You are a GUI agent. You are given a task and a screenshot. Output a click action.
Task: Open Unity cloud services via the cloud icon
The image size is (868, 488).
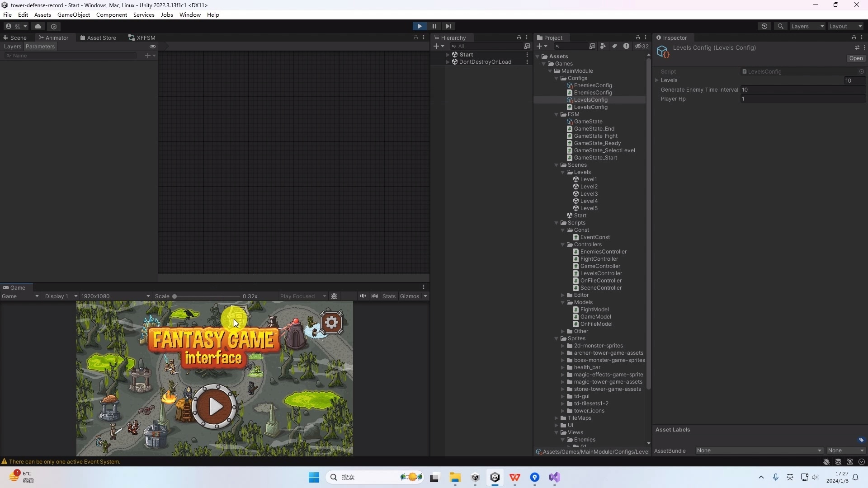coord(38,26)
